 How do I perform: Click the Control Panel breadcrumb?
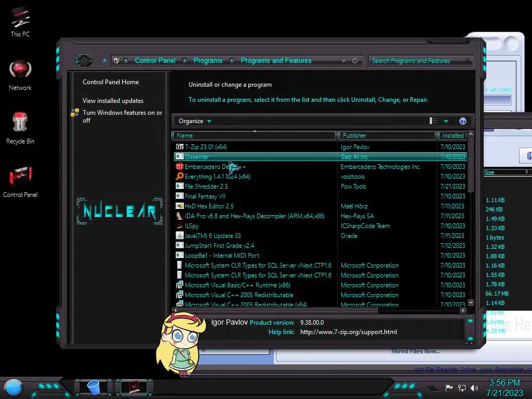click(x=155, y=60)
